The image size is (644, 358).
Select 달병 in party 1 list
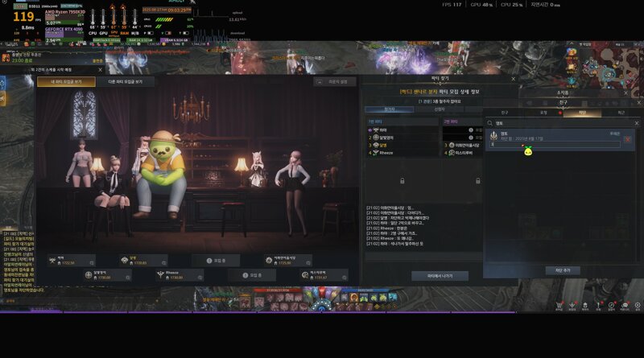(x=402, y=146)
